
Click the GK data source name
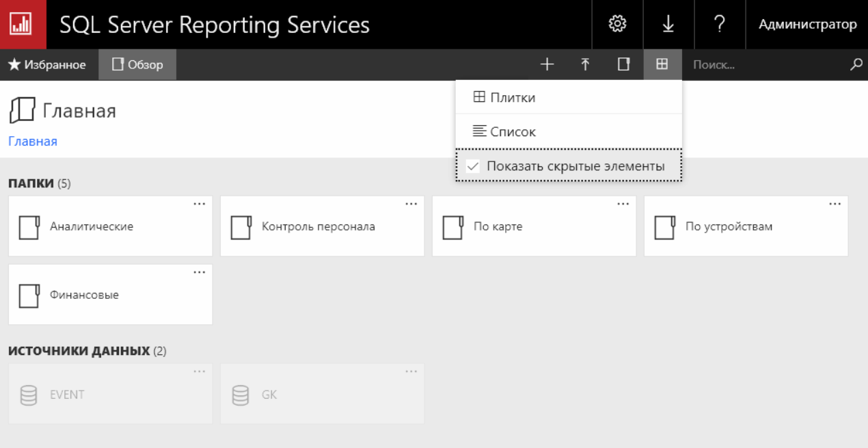[269, 395]
